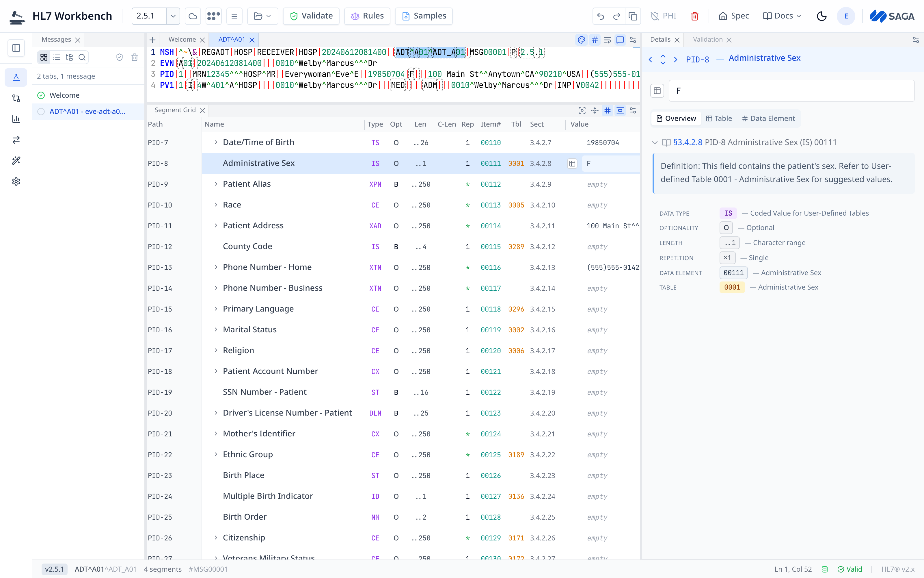
Task: Open the Rules button
Action: [367, 16]
